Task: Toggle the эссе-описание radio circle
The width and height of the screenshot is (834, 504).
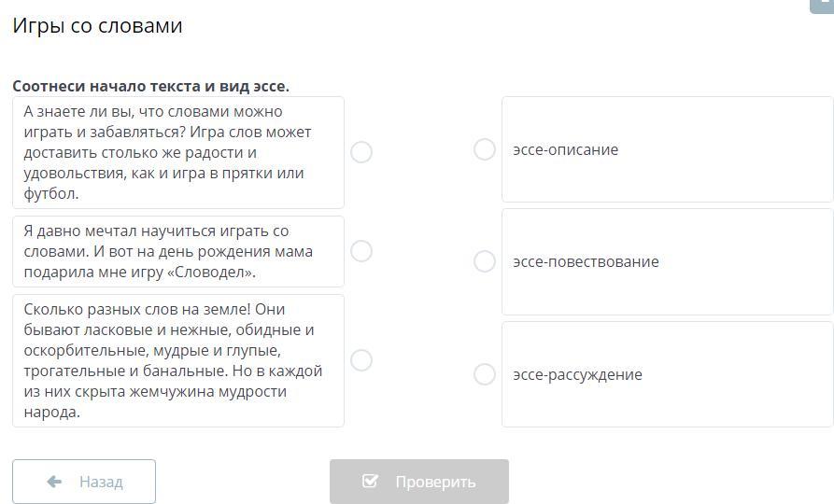Action: (484, 149)
